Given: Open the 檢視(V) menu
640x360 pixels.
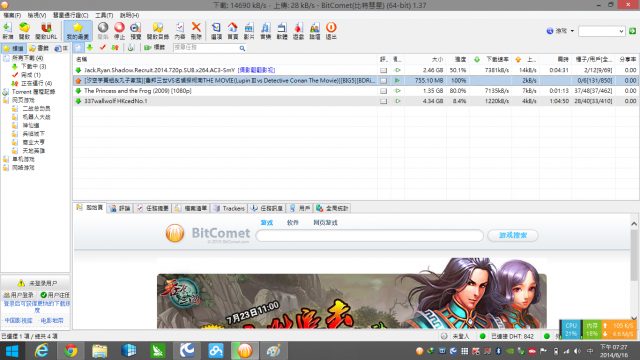Looking at the screenshot, I should click(x=37, y=15).
